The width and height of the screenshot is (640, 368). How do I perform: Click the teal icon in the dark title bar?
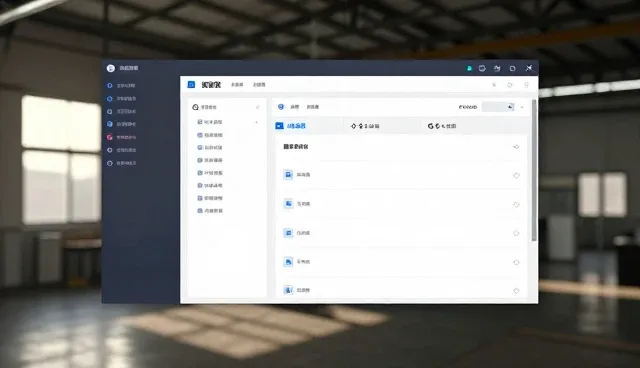(x=469, y=69)
